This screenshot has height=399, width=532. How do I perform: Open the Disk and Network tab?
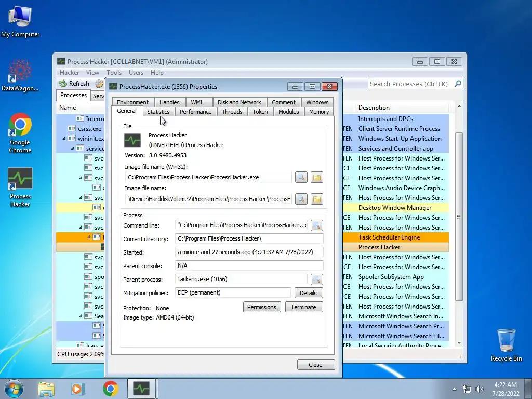239,102
